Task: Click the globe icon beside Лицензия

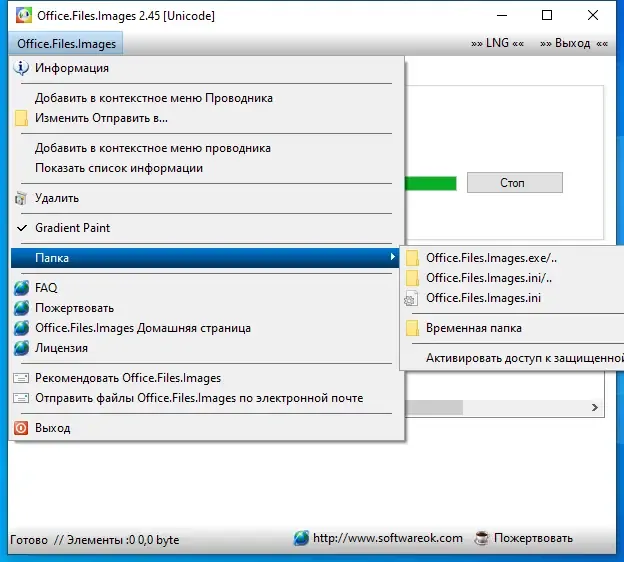Action: [x=21, y=347]
